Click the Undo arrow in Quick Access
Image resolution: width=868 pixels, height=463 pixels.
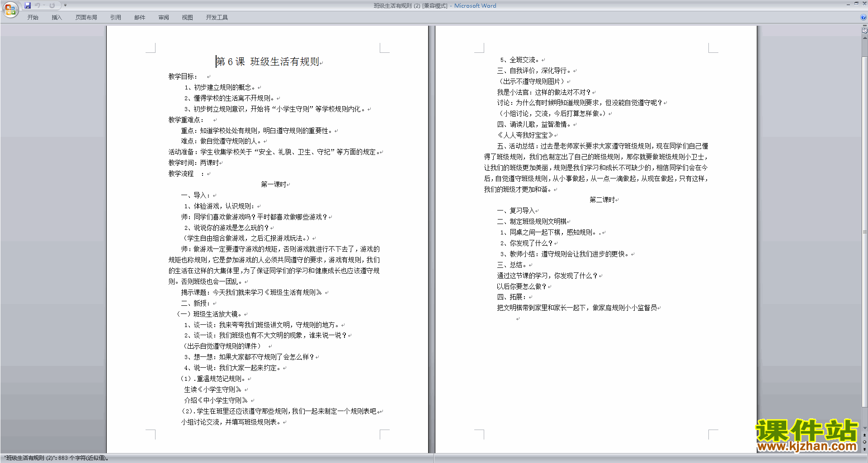click(37, 5)
